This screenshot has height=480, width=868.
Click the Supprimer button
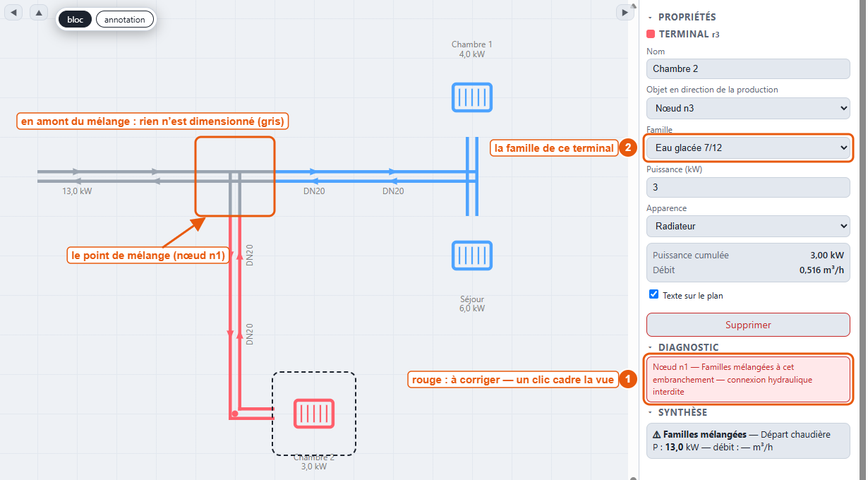coord(748,325)
